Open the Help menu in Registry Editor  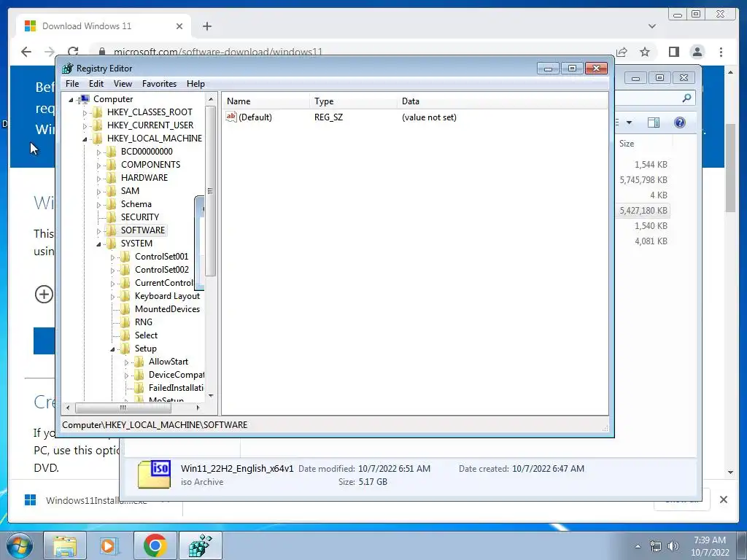point(196,84)
